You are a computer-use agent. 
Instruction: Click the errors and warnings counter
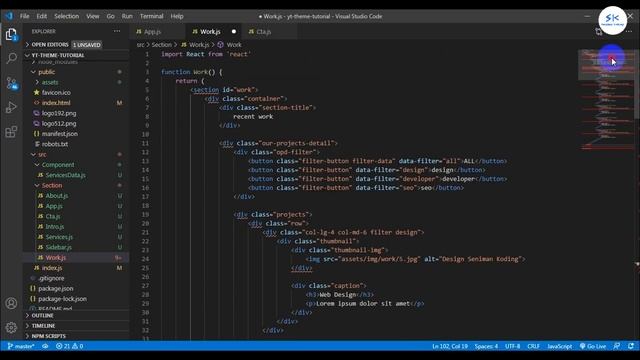coord(69,346)
